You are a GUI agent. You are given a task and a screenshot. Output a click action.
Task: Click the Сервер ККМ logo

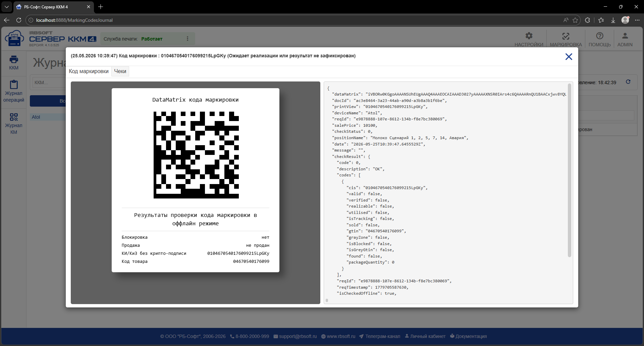click(50, 39)
